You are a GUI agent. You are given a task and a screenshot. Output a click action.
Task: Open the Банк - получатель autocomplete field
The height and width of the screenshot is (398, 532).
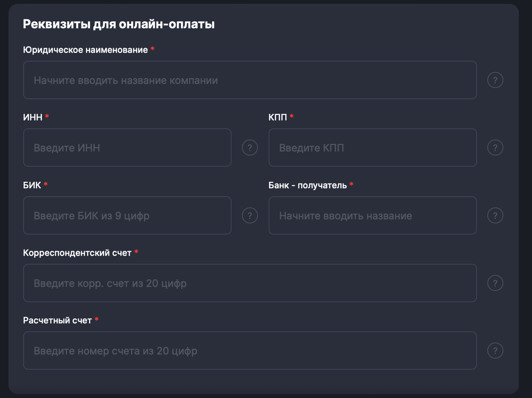pyautogui.click(x=372, y=215)
